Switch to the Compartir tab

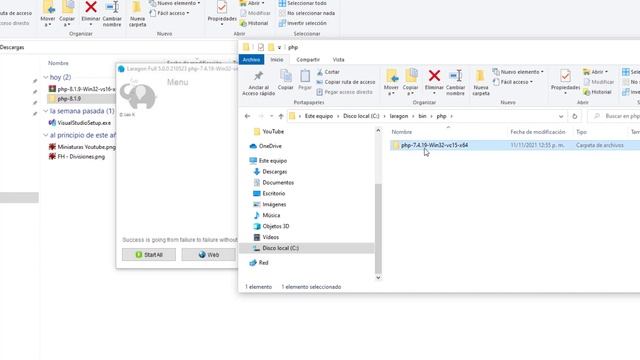(x=308, y=60)
